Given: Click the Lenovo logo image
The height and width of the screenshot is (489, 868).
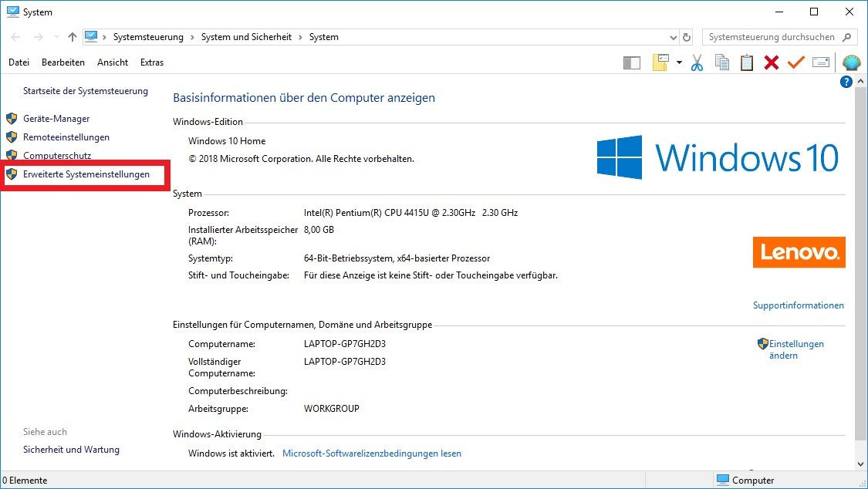Looking at the screenshot, I should pos(799,252).
